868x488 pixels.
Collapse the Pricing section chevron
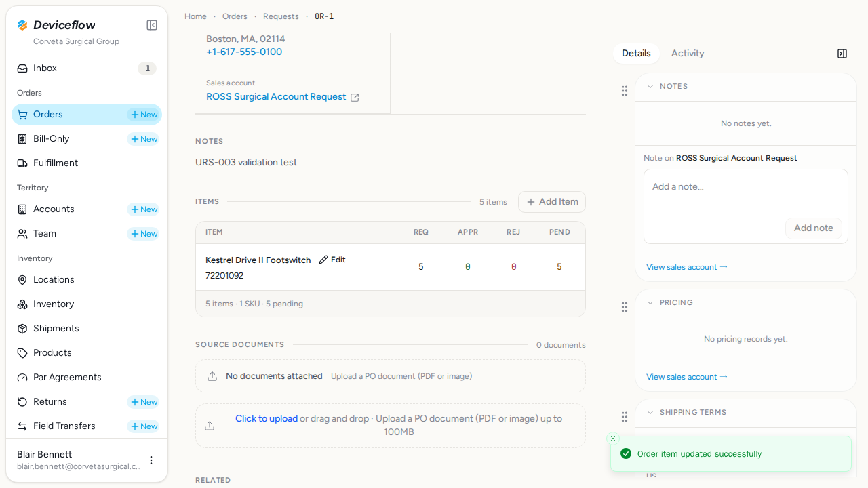[x=650, y=303]
